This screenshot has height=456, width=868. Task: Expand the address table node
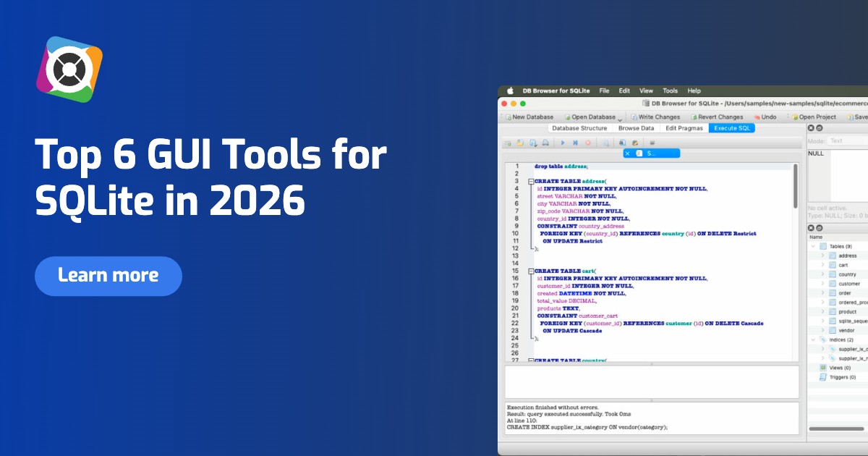click(x=823, y=256)
